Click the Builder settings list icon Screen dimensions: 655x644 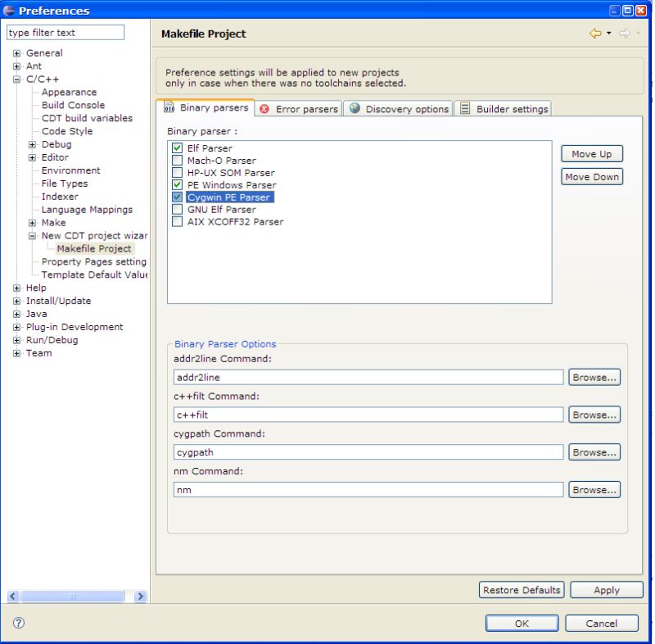[464, 108]
